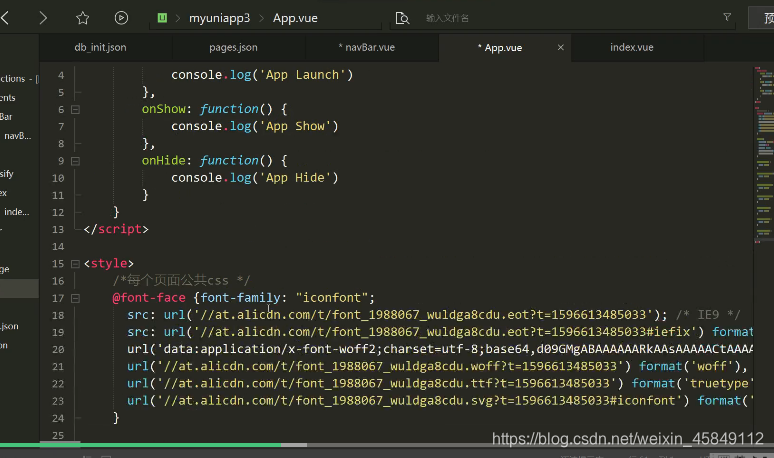Click App.vue in the breadcrumb

pos(295,18)
